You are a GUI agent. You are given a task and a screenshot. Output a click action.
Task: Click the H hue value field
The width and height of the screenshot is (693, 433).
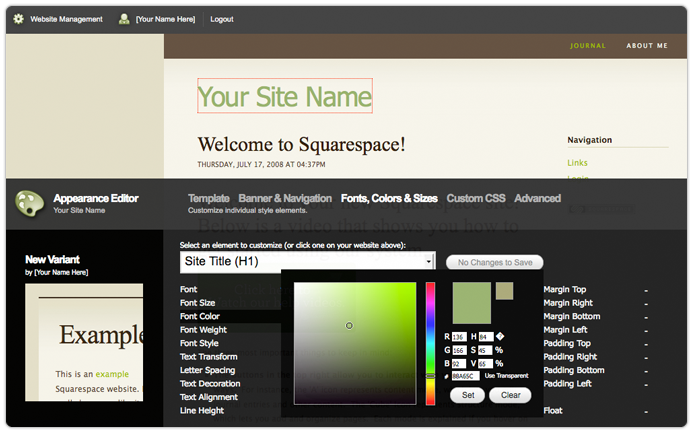pyautogui.click(x=486, y=337)
